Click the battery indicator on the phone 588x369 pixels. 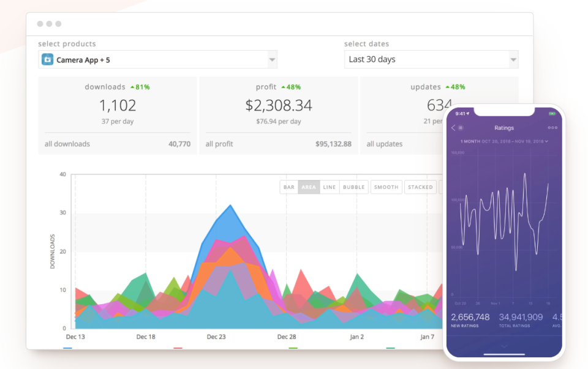coord(552,113)
